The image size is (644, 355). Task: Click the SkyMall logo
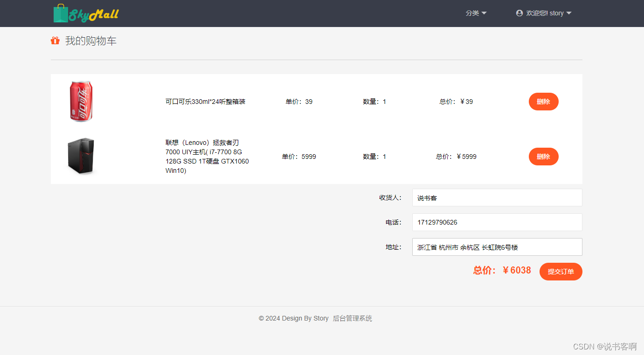[x=86, y=14]
